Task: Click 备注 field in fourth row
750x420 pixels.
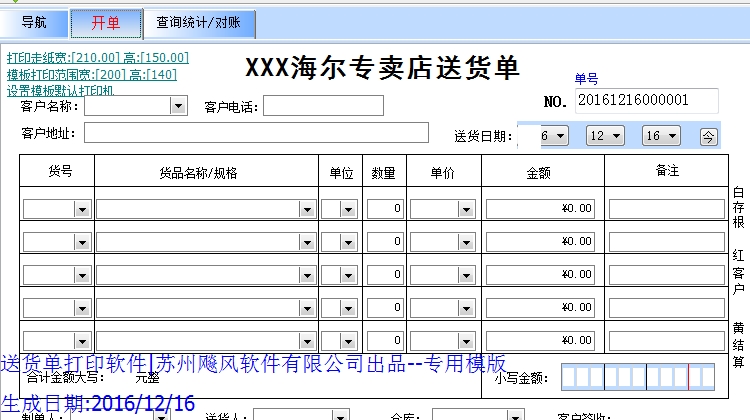Action: pos(667,308)
